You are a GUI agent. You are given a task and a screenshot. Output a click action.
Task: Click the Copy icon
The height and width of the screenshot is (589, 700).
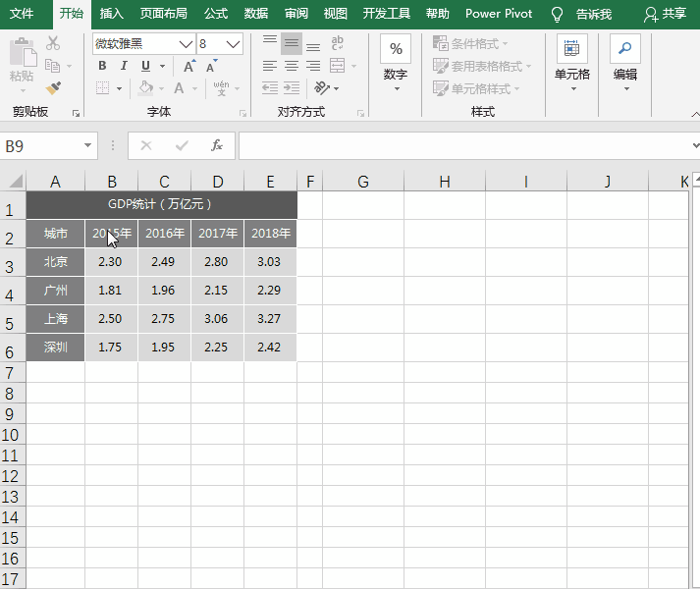tap(53, 66)
